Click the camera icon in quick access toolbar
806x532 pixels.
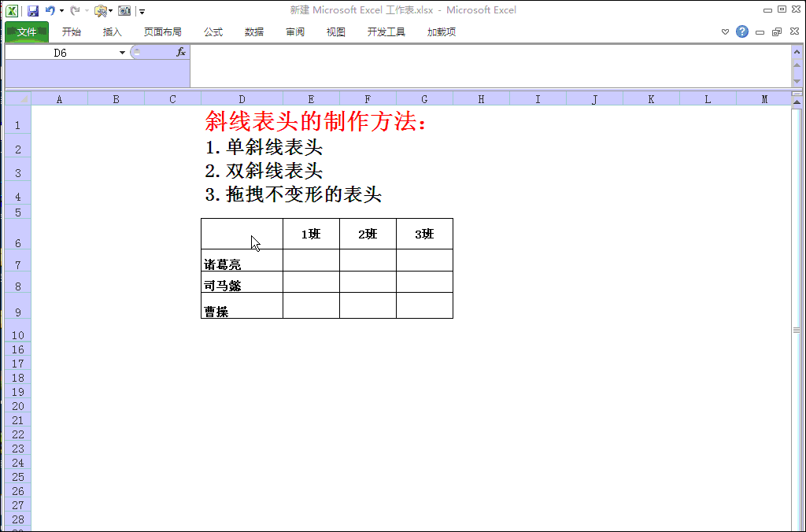124,11
